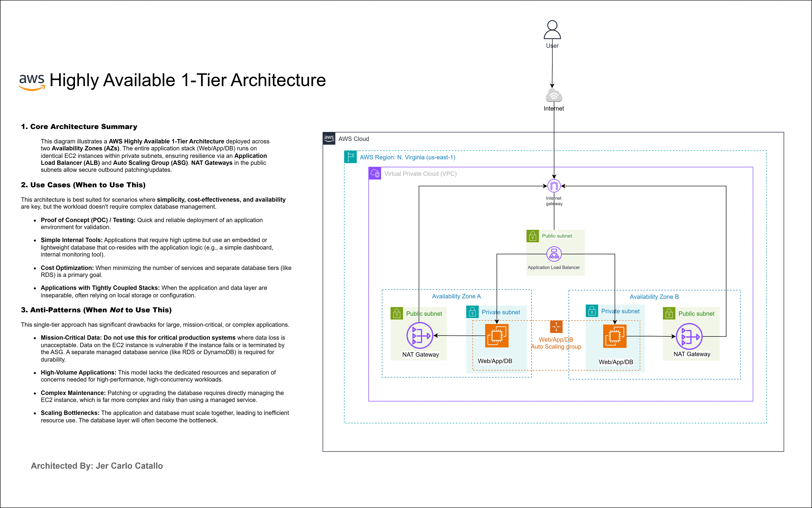Image resolution: width=812 pixels, height=508 pixels.
Task: Click the 'Virtual Private Cloud (VPC)' label
Action: (420, 174)
